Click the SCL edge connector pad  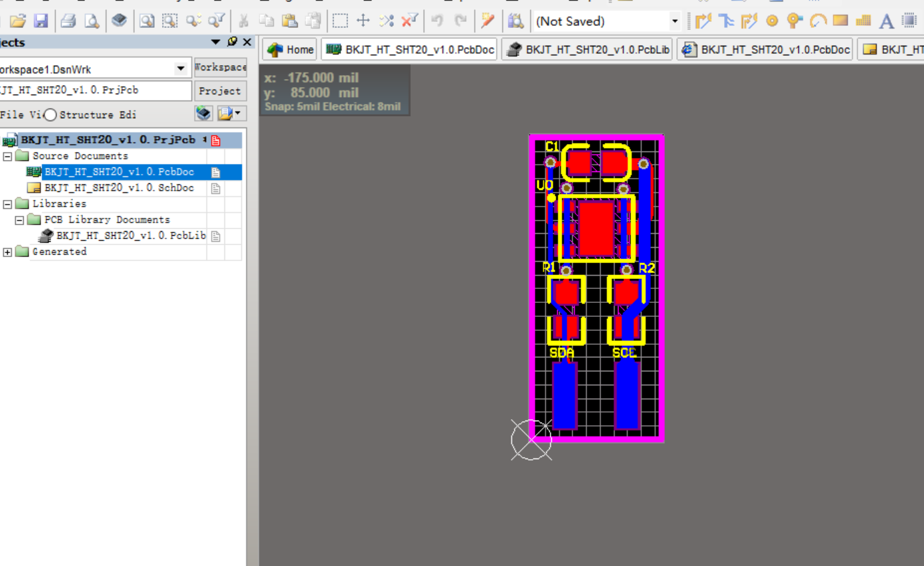click(627, 395)
